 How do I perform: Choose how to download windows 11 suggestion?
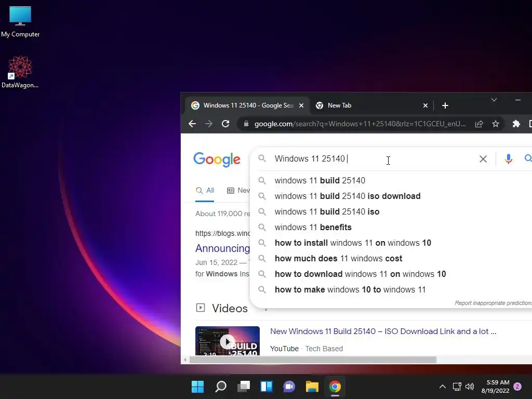click(x=361, y=274)
